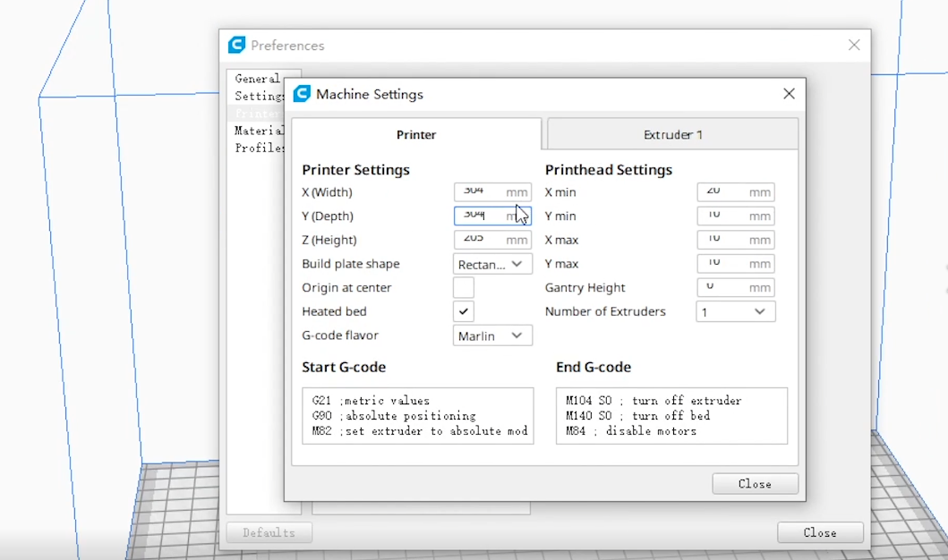Click inside the Start G-code text box
The height and width of the screenshot is (560, 948).
(x=418, y=416)
